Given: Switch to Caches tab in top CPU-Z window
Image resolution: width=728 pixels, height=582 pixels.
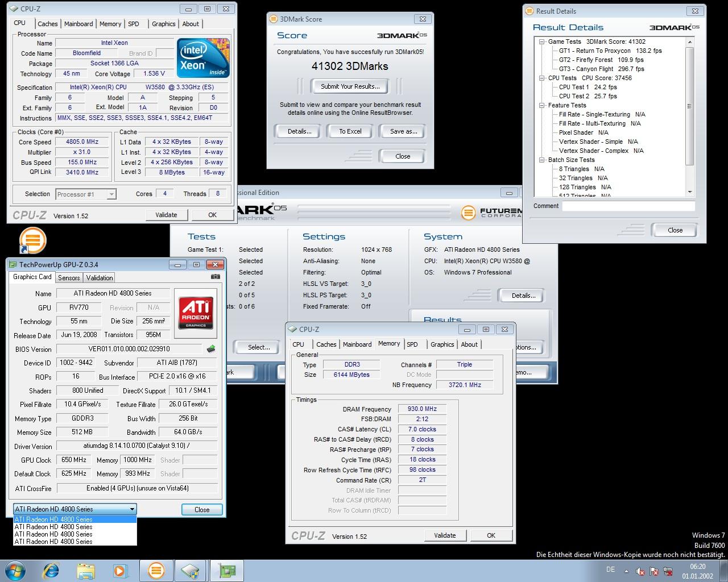Looking at the screenshot, I should click(48, 24).
